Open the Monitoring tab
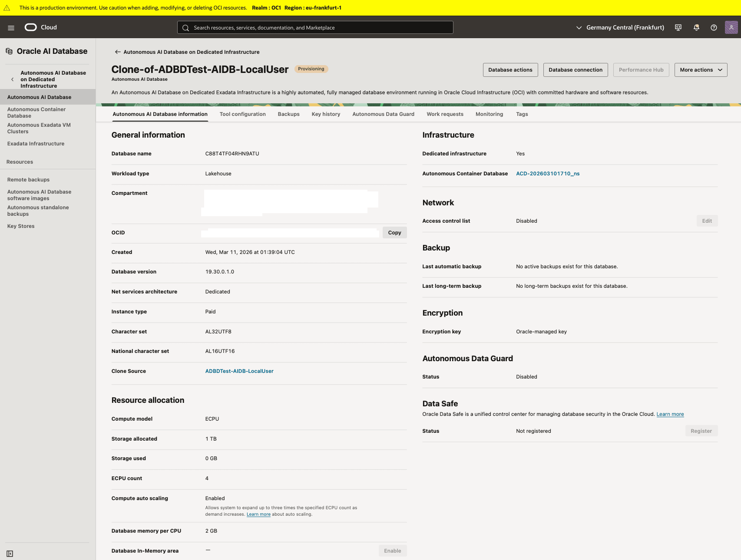The image size is (741, 560). [489, 114]
